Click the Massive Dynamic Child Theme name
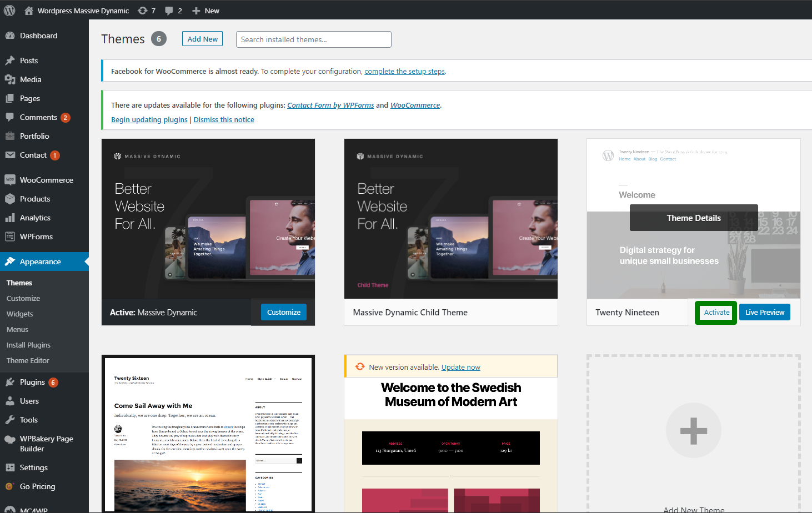Image resolution: width=812 pixels, height=513 pixels. click(x=410, y=313)
